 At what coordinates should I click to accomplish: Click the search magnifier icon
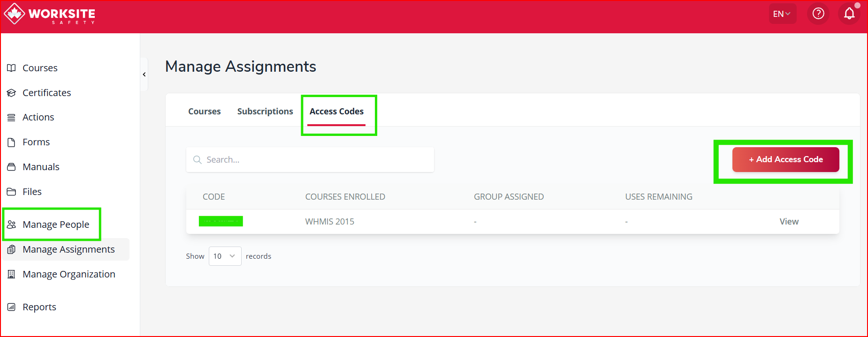click(198, 160)
